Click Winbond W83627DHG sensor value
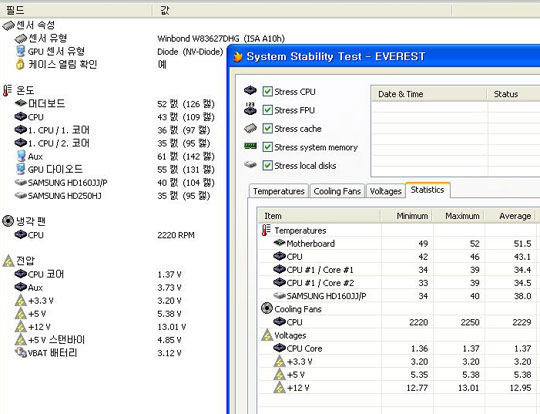540x414 pixels. tap(221, 38)
